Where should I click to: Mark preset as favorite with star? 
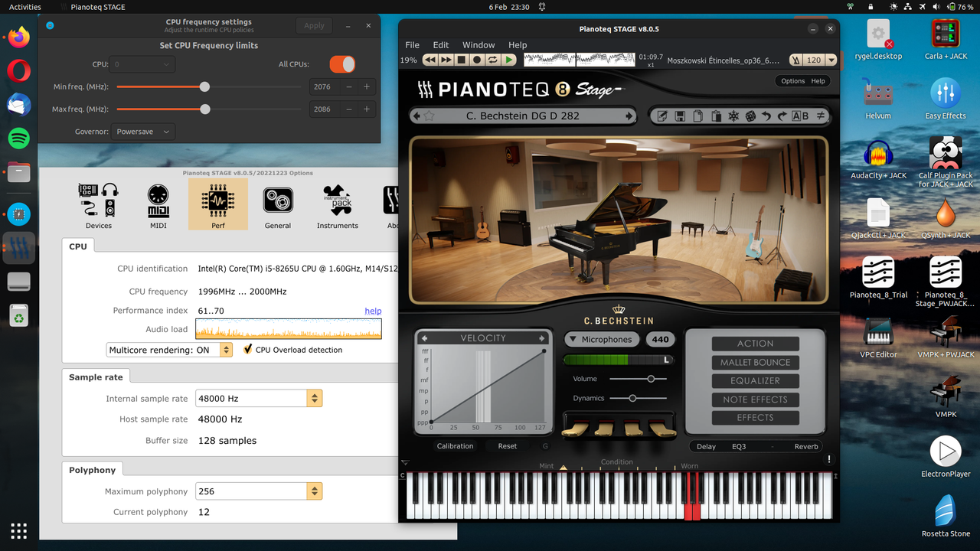[429, 116]
